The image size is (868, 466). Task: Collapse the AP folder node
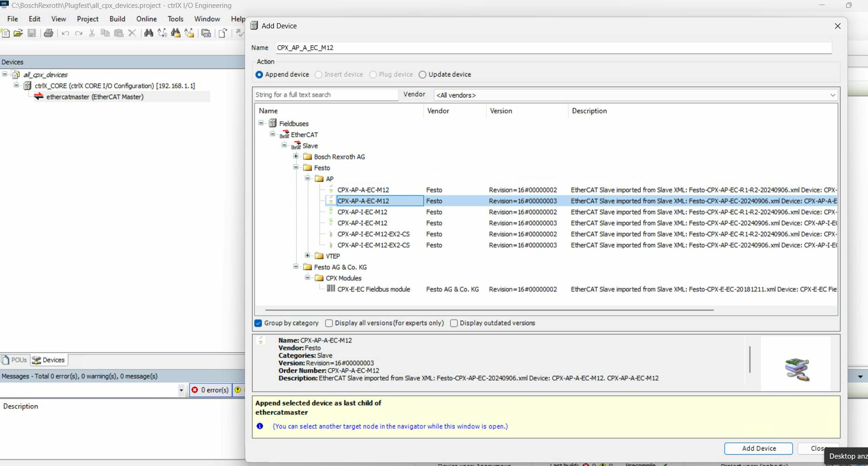307,178
